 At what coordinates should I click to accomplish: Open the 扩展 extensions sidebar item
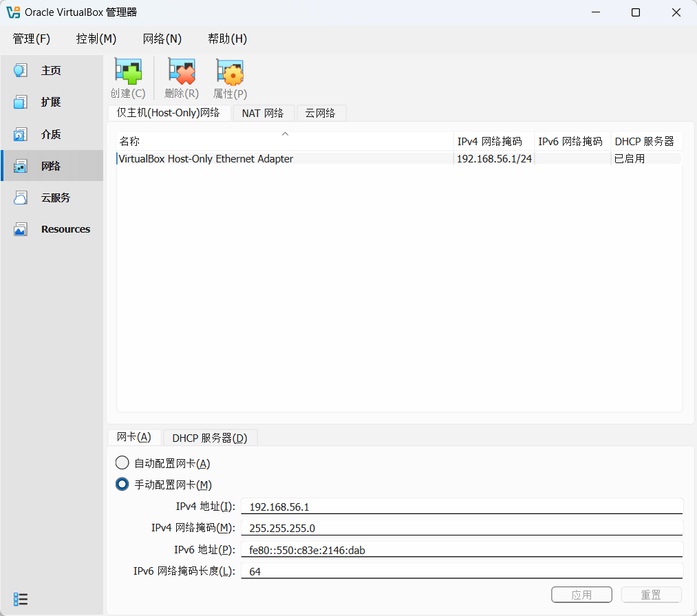[x=52, y=103]
